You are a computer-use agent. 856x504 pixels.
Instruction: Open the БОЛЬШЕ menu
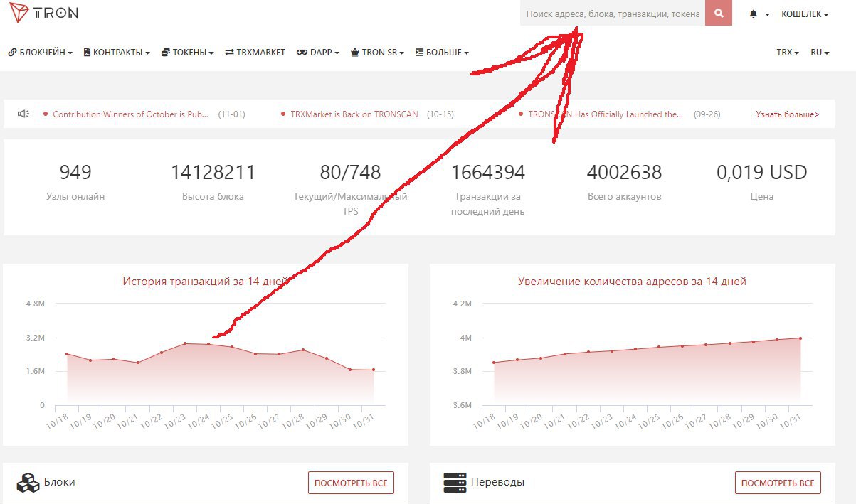click(442, 53)
